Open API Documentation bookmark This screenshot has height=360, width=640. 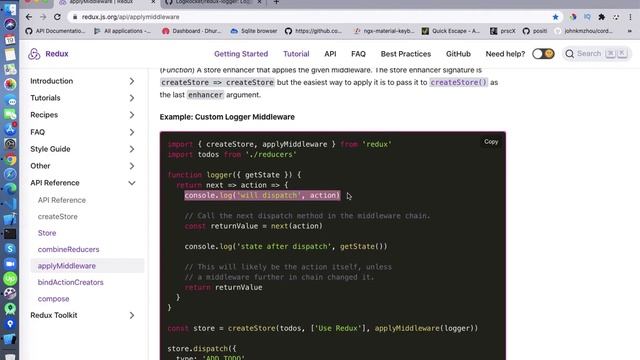(x=55, y=31)
